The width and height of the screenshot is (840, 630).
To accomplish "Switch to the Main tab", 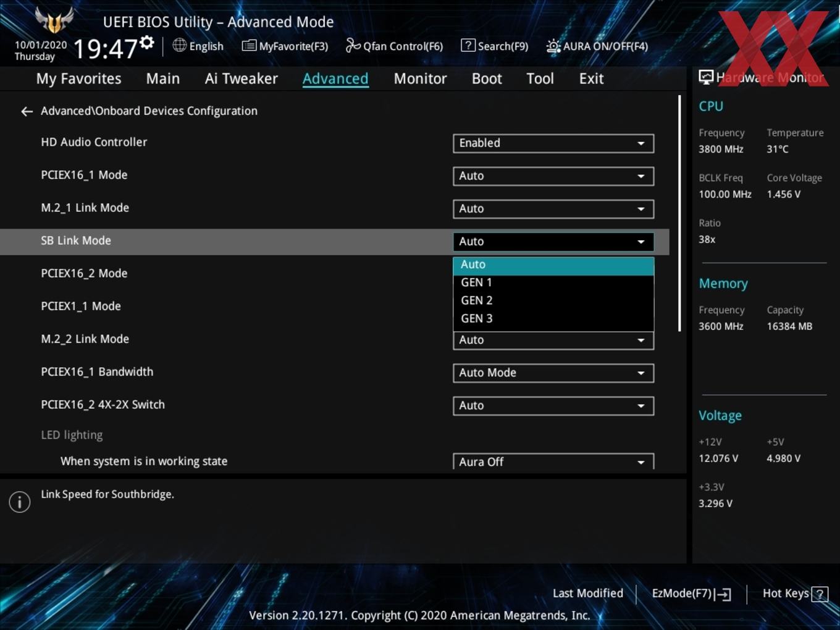I will (x=163, y=79).
